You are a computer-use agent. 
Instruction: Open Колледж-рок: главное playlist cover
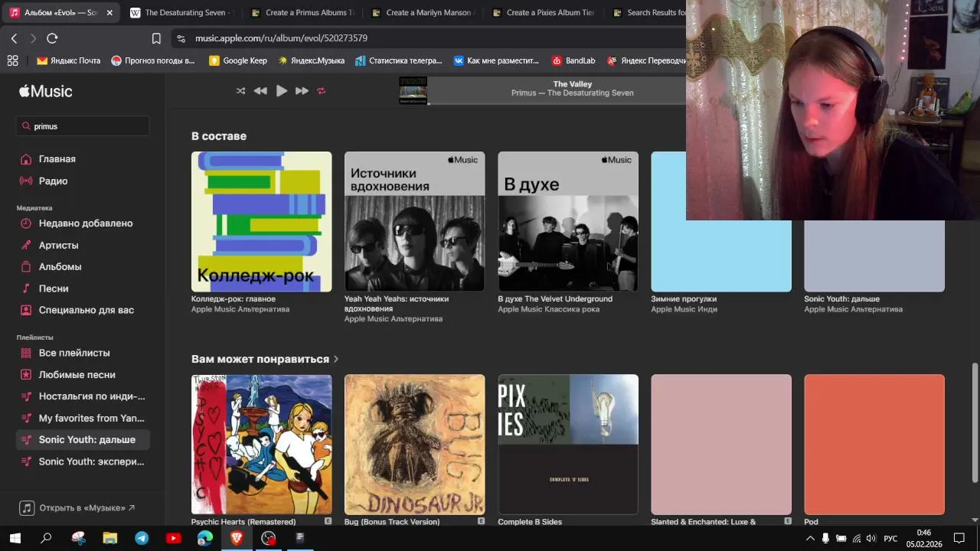pyautogui.click(x=262, y=222)
